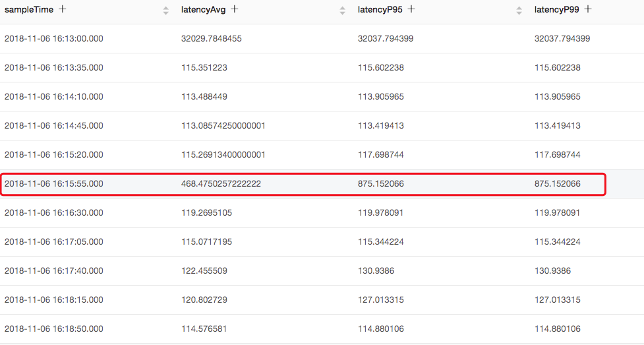The height and width of the screenshot is (345, 644).
Task: Select latencyP99 cell showing 113.419413
Action: click(x=558, y=126)
